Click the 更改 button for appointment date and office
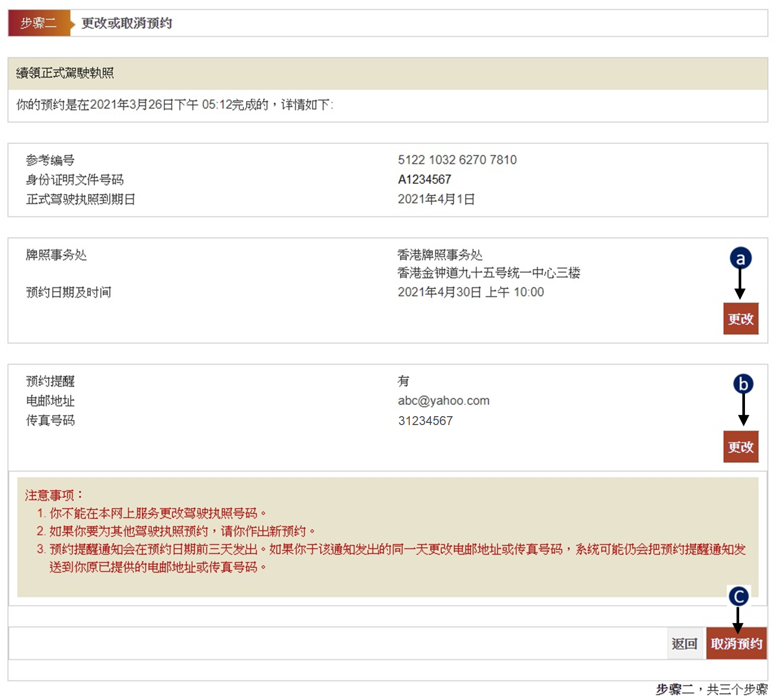The height and width of the screenshot is (700, 775). [740, 319]
